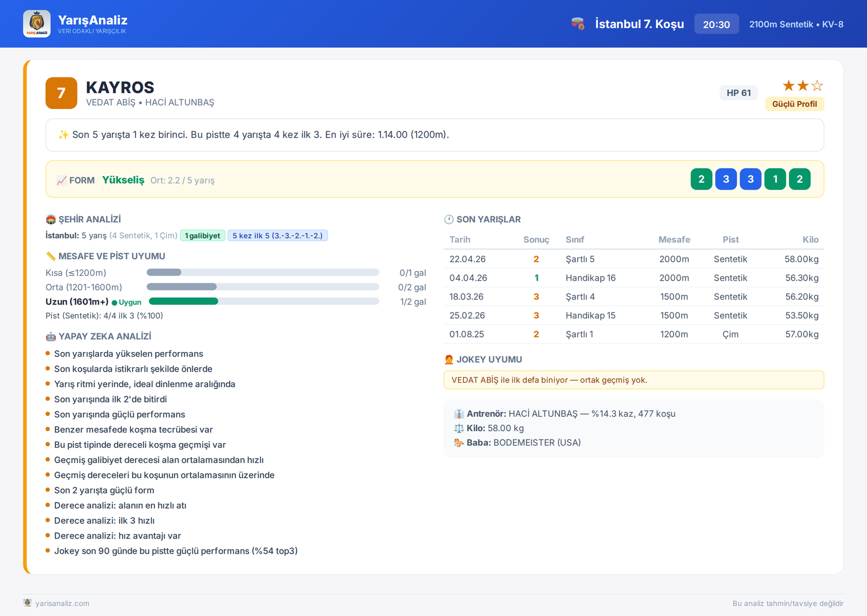The width and height of the screenshot is (867, 616).
Task: Click the Bu analiz tahmin/tavsiye değildir disclaimer
Action: tap(788, 604)
